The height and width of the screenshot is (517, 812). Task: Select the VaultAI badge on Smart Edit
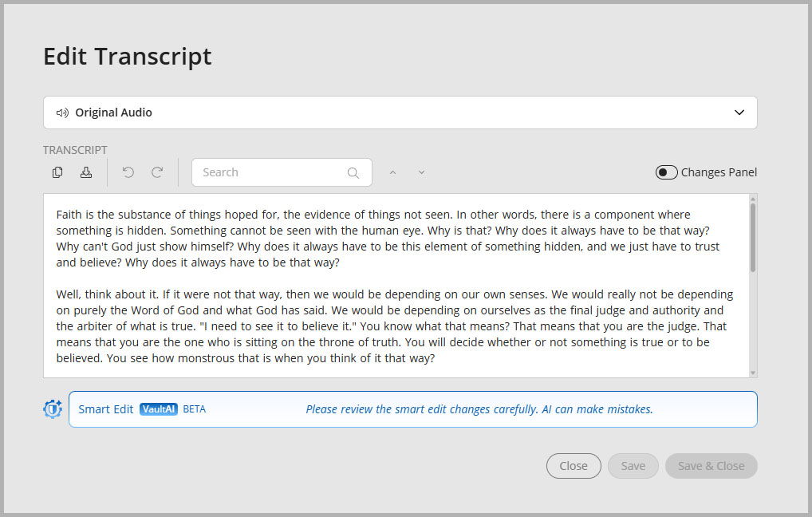(158, 408)
